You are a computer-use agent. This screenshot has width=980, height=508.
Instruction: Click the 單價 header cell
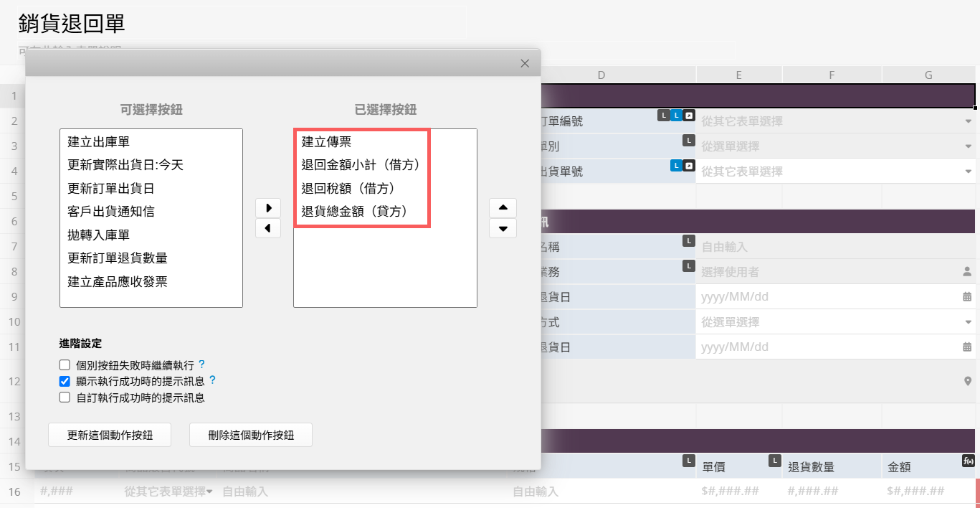point(739,466)
